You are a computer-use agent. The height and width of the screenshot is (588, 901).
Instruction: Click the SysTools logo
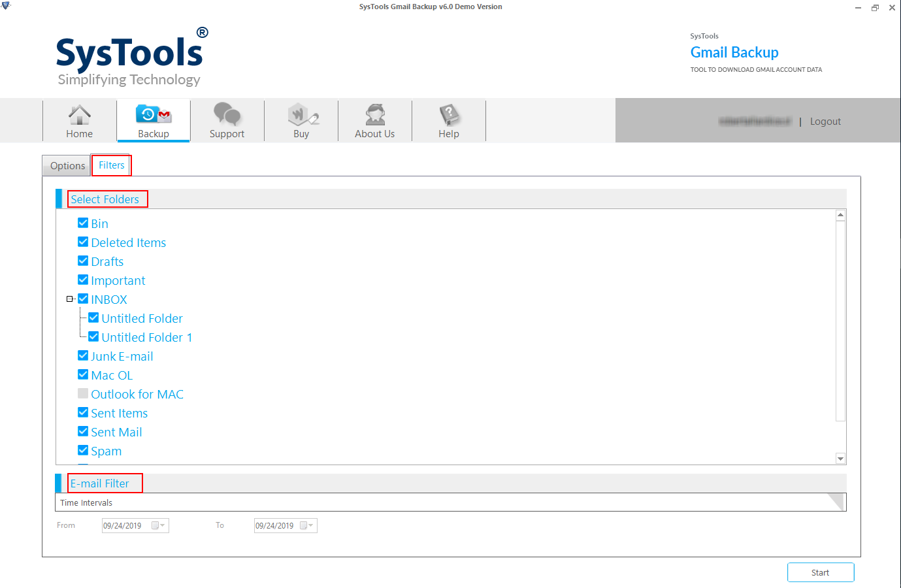point(132,57)
